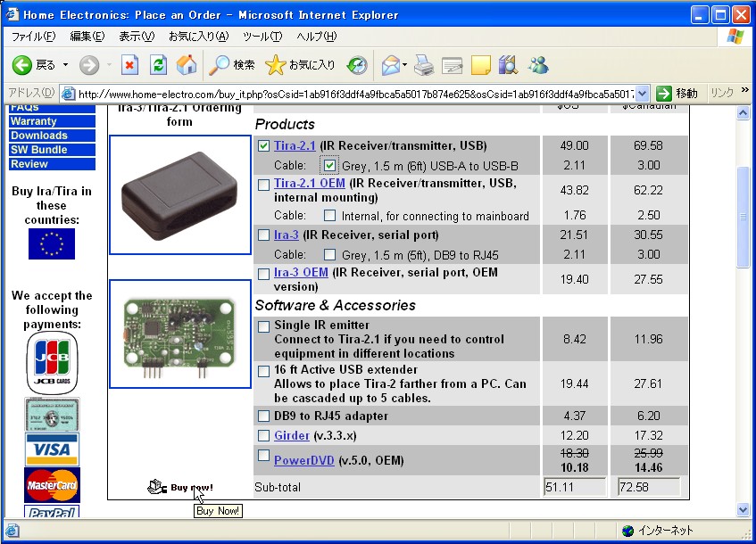Check the PowerDVD checkbox

click(263, 456)
